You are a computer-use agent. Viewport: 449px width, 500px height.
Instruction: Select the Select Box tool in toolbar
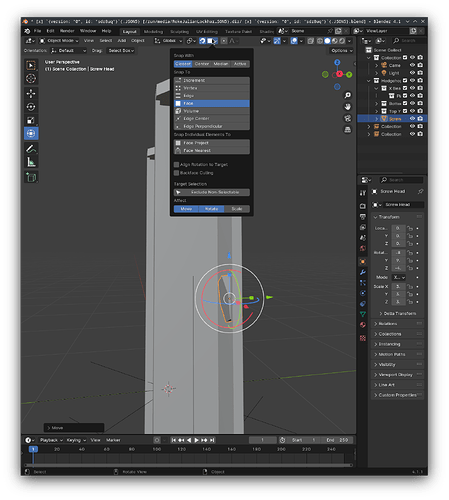[x=31, y=65]
